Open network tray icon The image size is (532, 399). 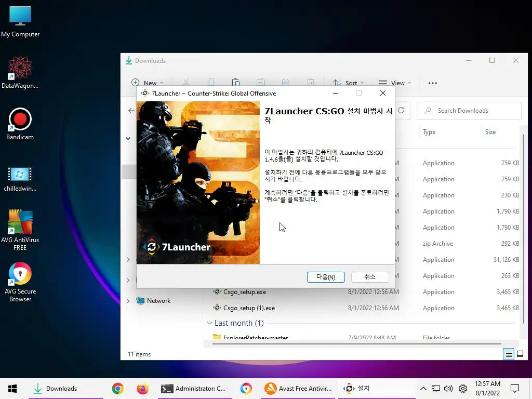pos(436,389)
